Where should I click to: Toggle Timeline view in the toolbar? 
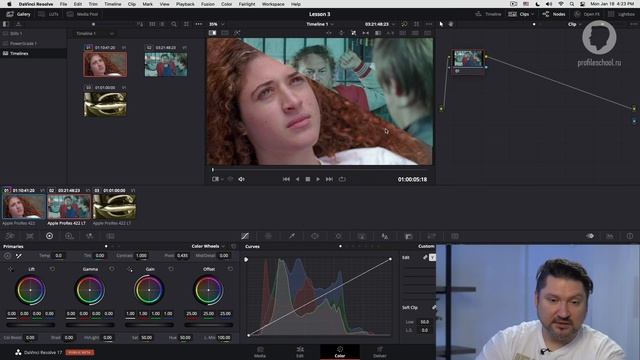(x=489, y=14)
